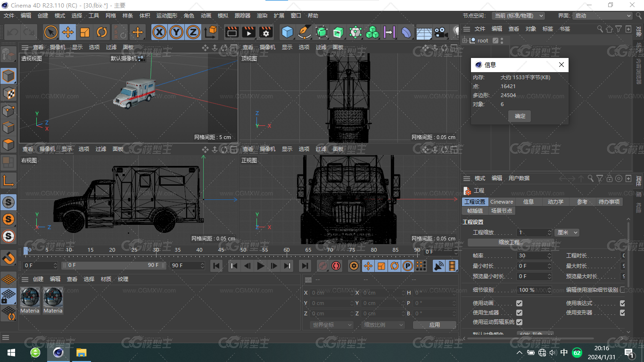Activate the Rotate tool in top toolbar
This screenshot has width=644, height=362.
click(102, 32)
